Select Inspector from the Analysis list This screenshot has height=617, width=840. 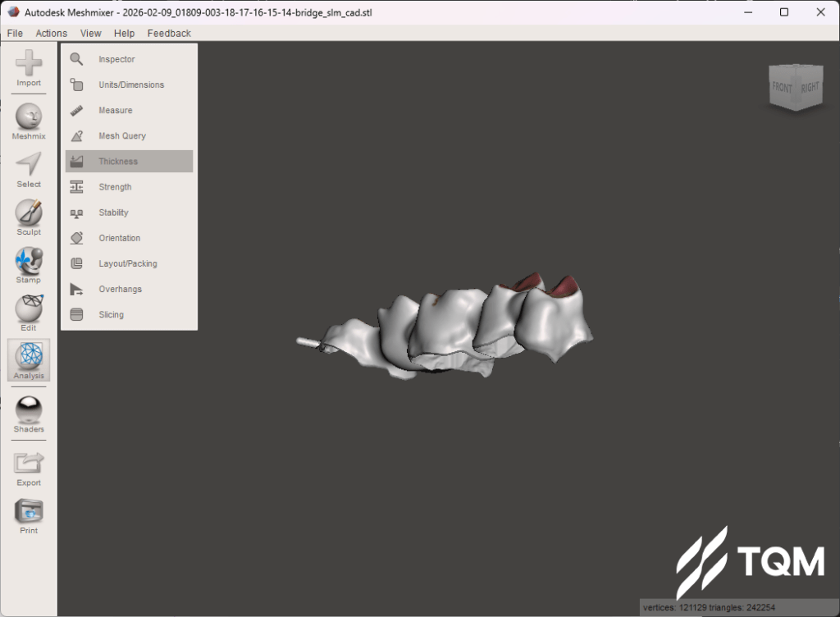(116, 59)
